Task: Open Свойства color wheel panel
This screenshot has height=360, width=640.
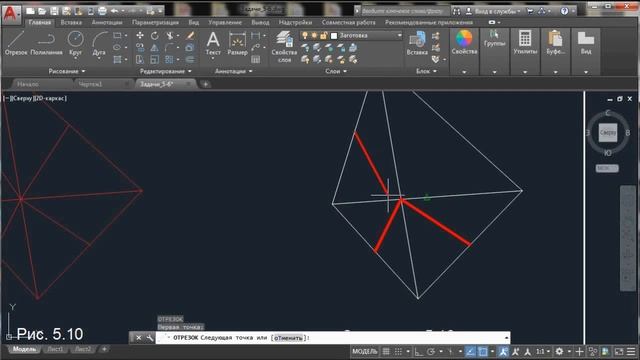Action: click(464, 42)
